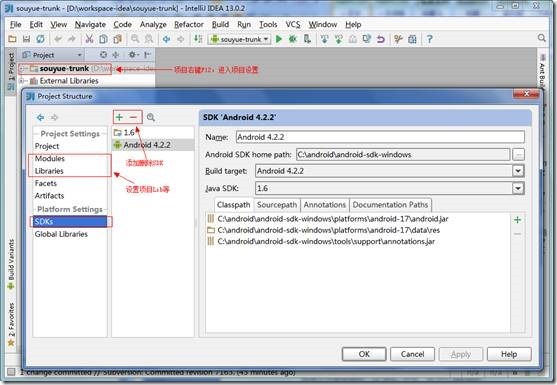Viewport: 557px width, 385px height.
Task: Click Android SDK home path field
Action: (x=403, y=154)
